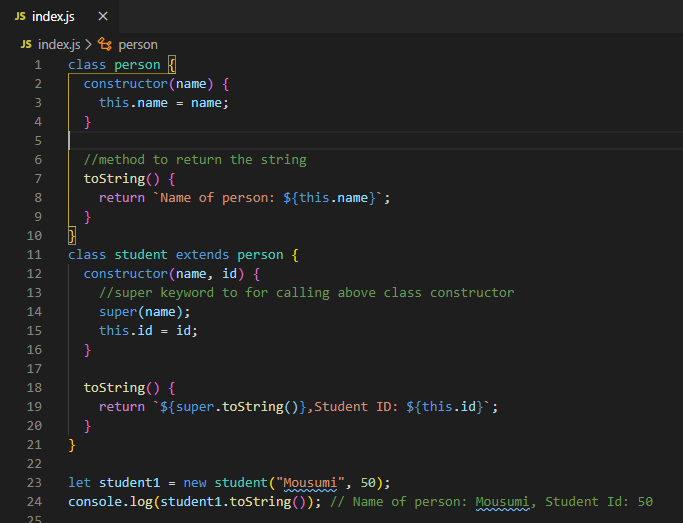This screenshot has width=683, height=523.
Task: Click the number 50 argument on line 23
Action: pos(368,483)
